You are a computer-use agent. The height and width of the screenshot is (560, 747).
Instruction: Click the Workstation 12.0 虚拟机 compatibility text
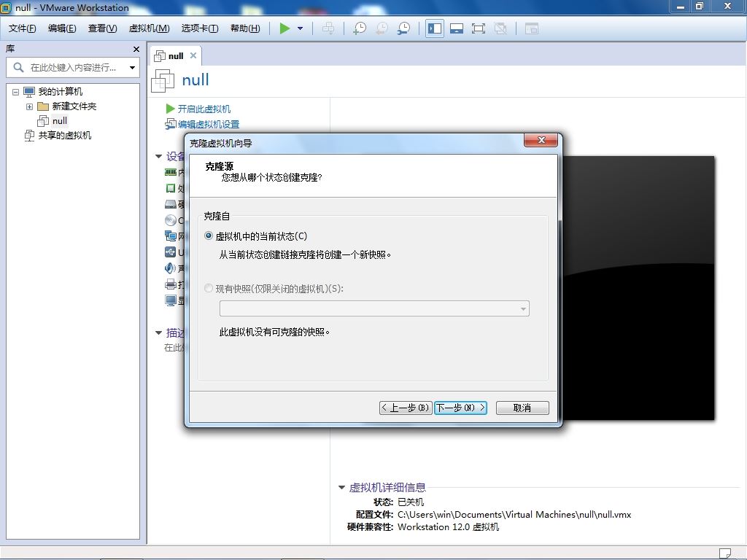449,527
